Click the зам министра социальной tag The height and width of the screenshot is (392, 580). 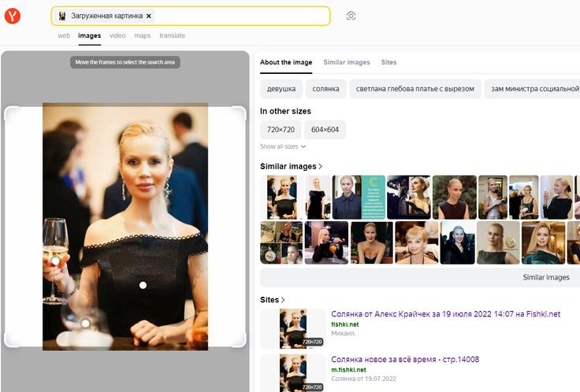tap(533, 89)
